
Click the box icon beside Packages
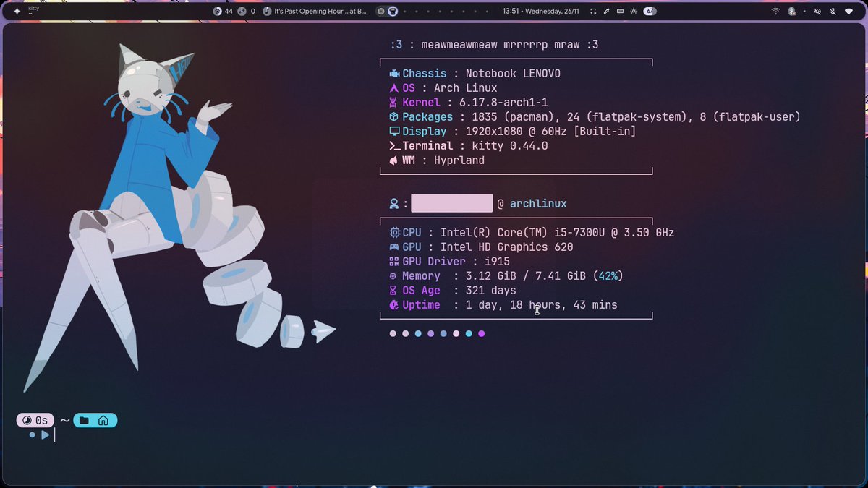coord(394,117)
